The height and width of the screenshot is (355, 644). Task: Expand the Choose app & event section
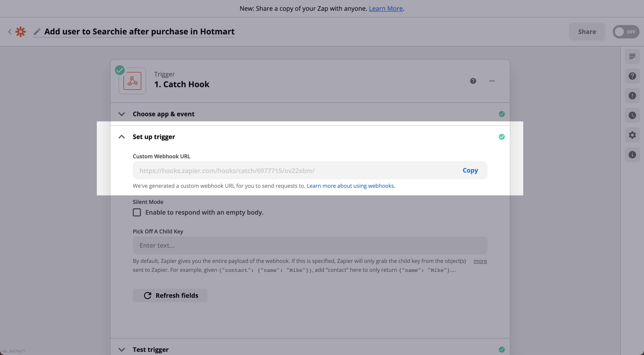(121, 114)
